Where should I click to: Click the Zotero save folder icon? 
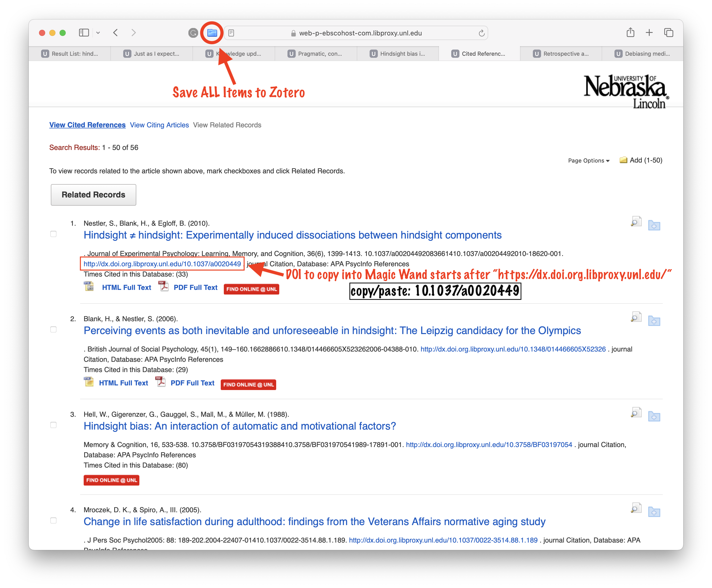coord(212,33)
